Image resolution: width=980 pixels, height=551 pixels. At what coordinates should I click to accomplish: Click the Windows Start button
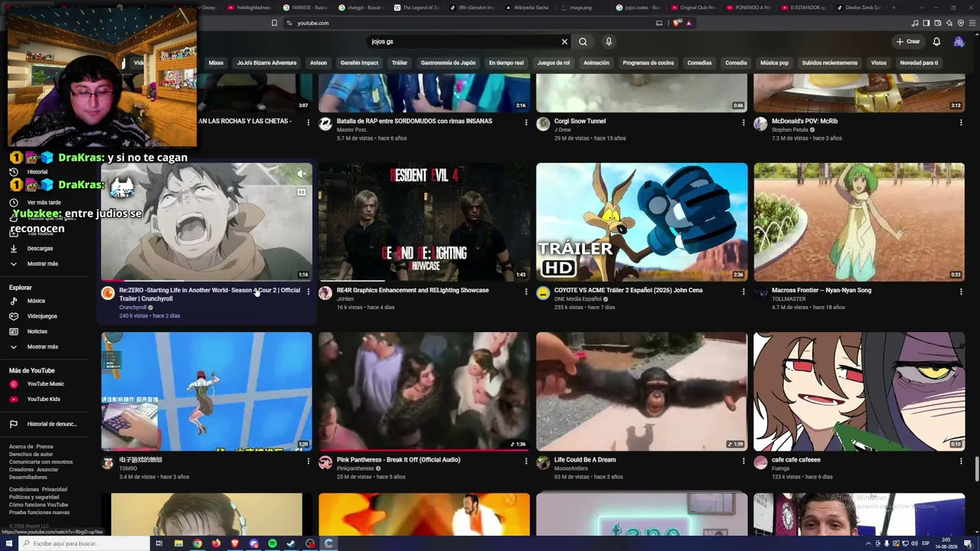point(9,543)
